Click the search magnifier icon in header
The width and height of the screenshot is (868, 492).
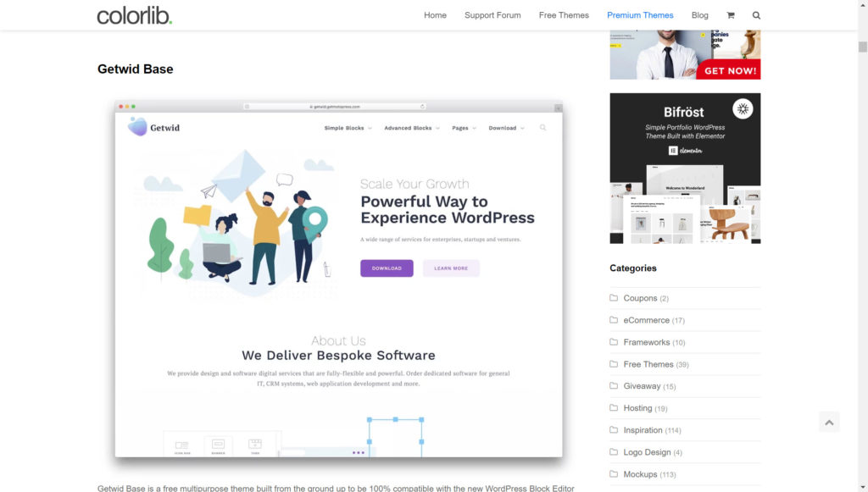tap(756, 15)
